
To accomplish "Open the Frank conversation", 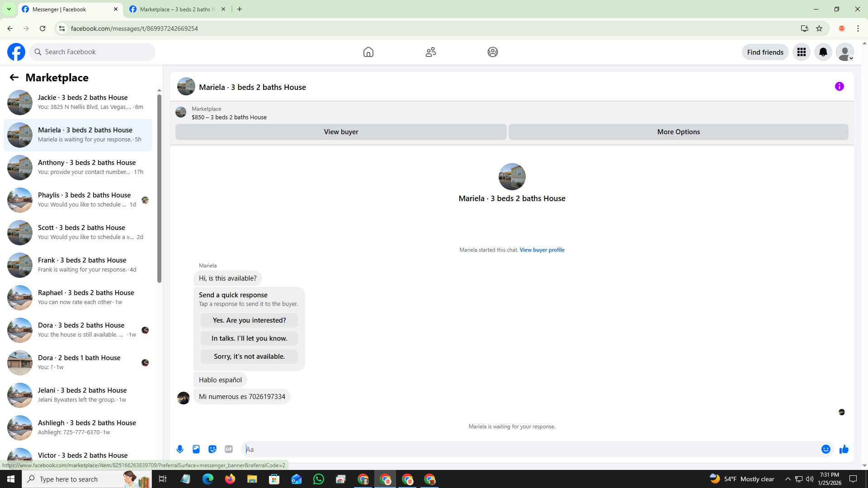I will click(x=78, y=265).
